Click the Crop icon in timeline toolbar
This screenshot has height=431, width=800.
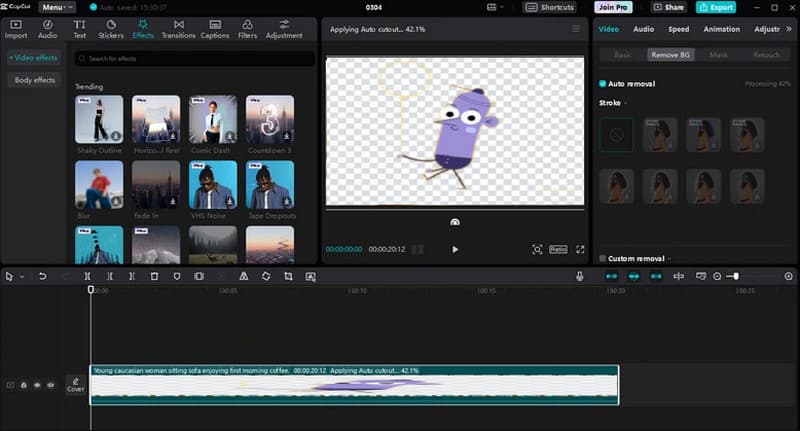click(x=288, y=276)
